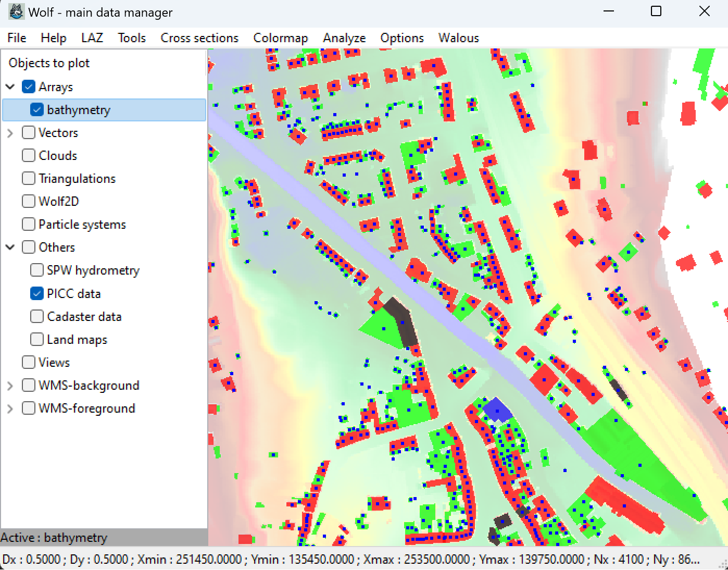Disable the PICC data checkbox
The width and height of the screenshot is (728, 570).
[37, 293]
